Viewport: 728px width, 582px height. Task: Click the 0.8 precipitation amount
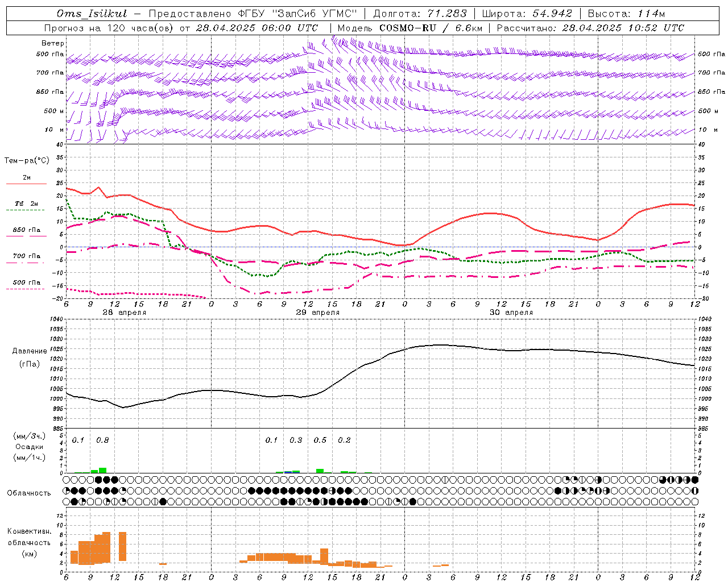point(102,440)
